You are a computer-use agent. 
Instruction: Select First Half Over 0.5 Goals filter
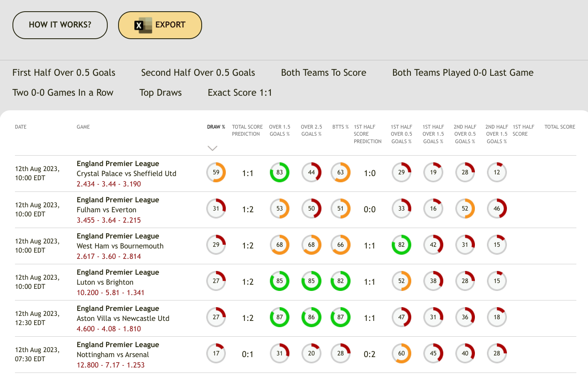point(64,72)
